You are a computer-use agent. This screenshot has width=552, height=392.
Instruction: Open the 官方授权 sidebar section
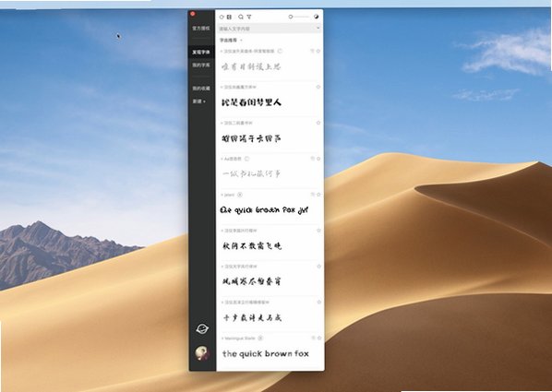coord(201,29)
